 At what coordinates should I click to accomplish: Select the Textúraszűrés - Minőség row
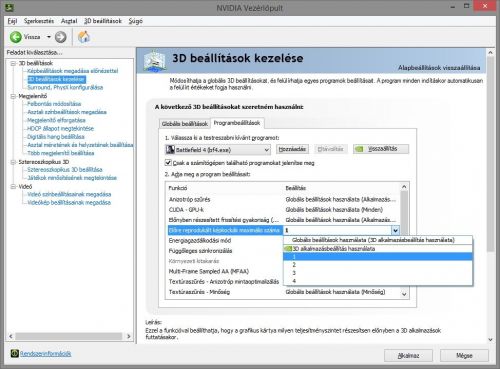pyautogui.click(x=283, y=292)
